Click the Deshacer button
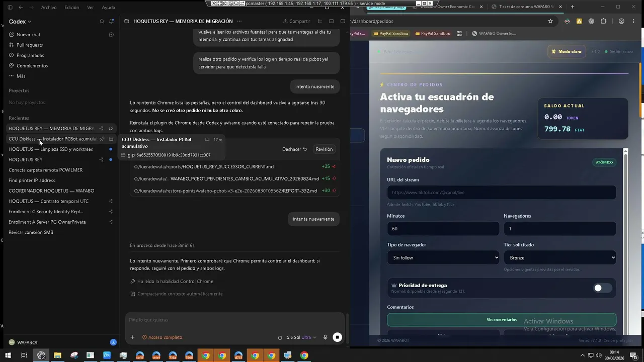This screenshot has width=644, height=362. tap(294, 149)
